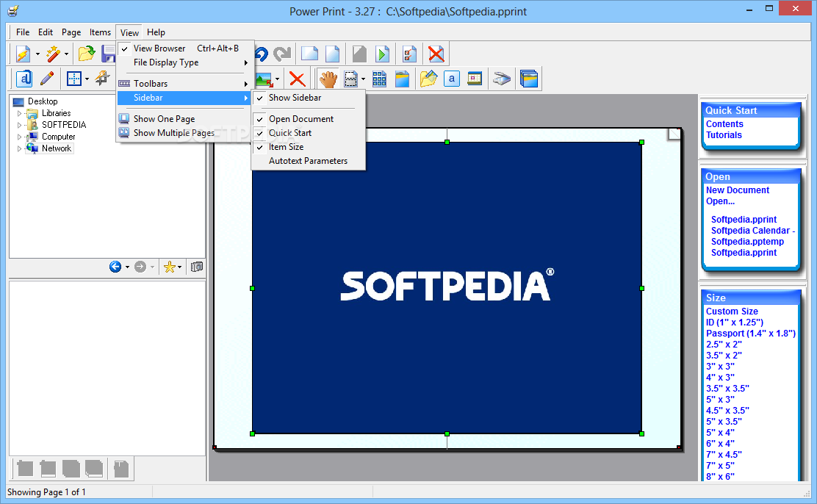Click the magic wand wizard icon
Image resolution: width=817 pixels, height=504 pixels.
[53, 54]
